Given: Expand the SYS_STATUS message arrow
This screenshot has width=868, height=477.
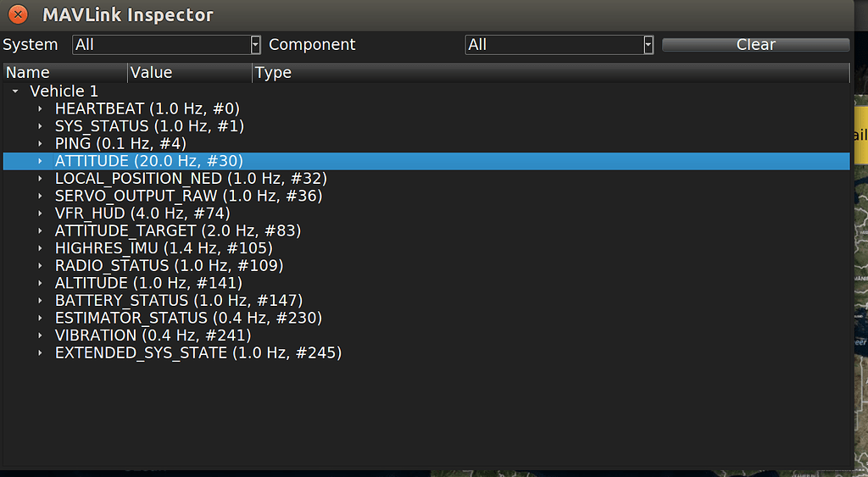Looking at the screenshot, I should click(40, 126).
